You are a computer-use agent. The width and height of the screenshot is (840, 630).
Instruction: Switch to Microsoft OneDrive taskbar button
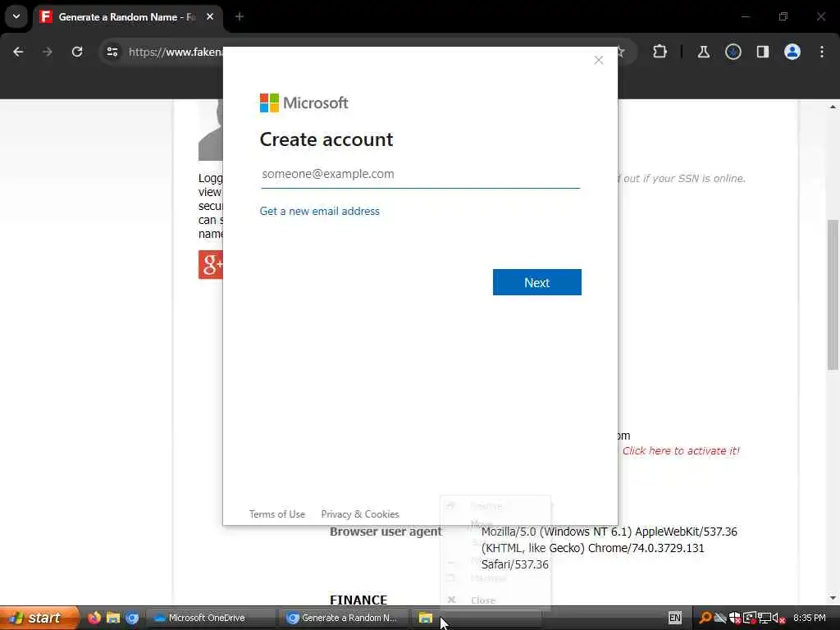[211, 618]
